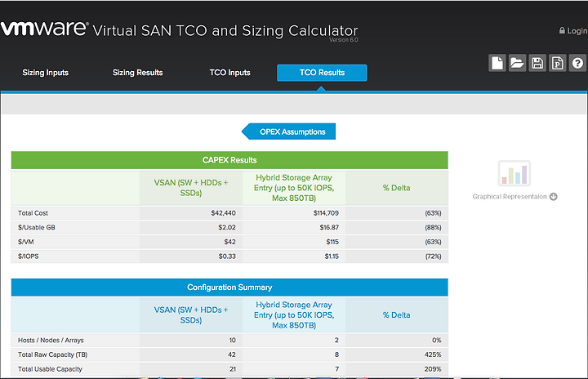Click Graphical Representation label
Viewport: 588px width, 379px height.
coord(510,197)
